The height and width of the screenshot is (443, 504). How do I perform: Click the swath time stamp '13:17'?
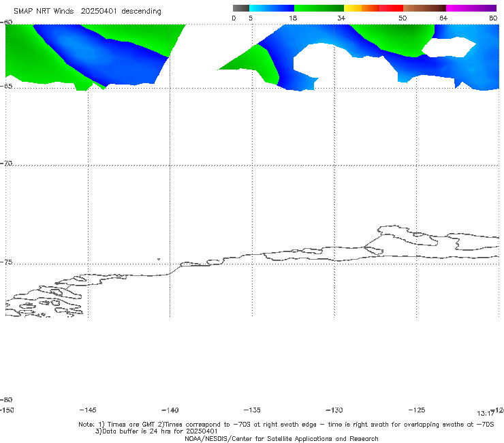coord(486,414)
